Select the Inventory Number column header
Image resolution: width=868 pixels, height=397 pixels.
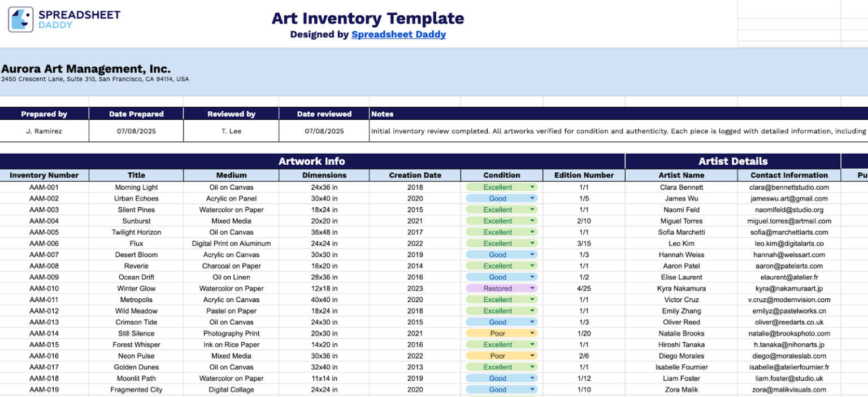pos(44,175)
